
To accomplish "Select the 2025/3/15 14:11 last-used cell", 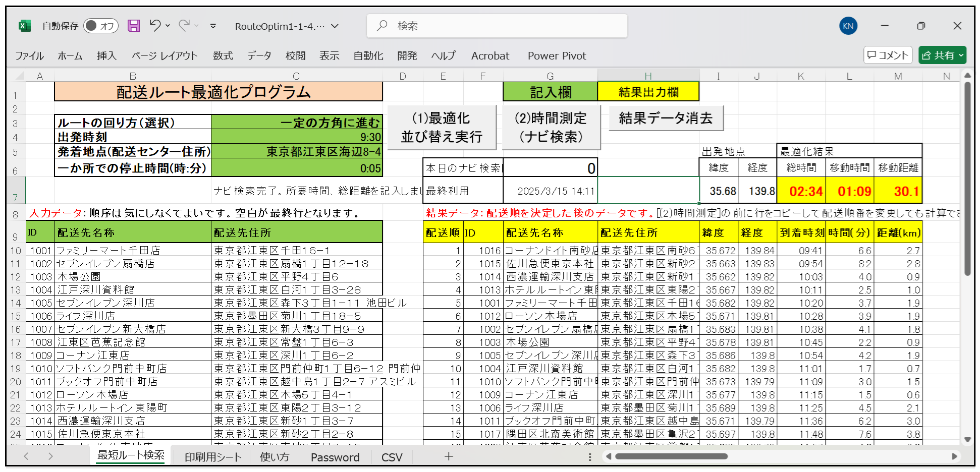I will point(551,191).
